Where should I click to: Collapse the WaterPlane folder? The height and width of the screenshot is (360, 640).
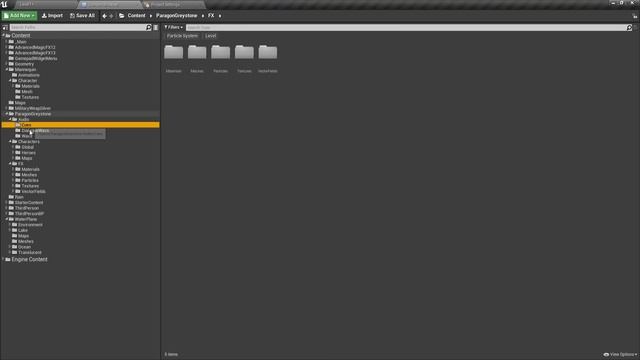[x=7, y=219]
